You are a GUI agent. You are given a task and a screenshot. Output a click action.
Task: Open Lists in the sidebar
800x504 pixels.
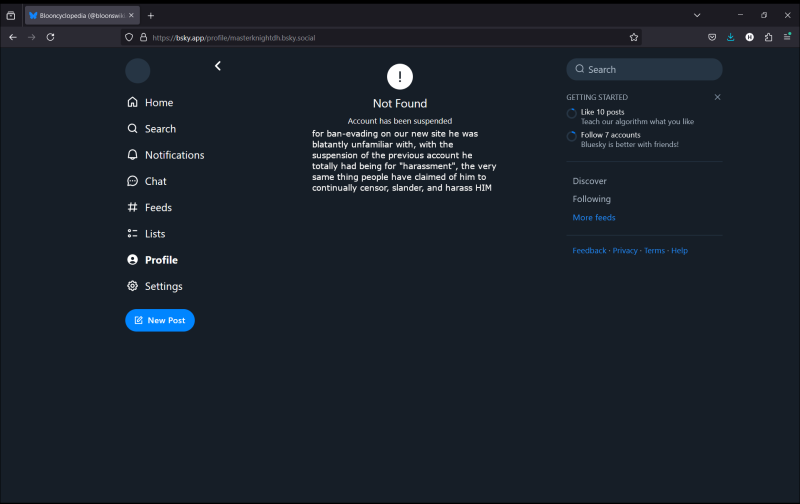(x=146, y=234)
